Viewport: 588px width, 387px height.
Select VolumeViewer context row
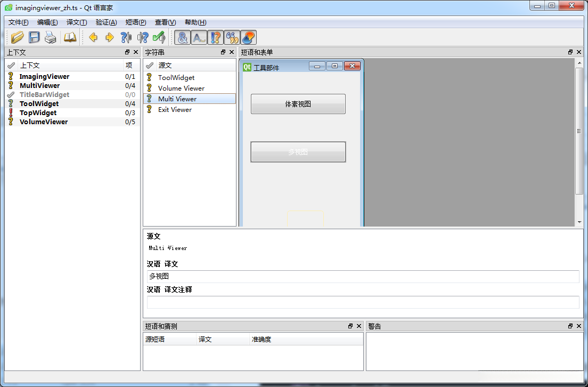[72, 122]
